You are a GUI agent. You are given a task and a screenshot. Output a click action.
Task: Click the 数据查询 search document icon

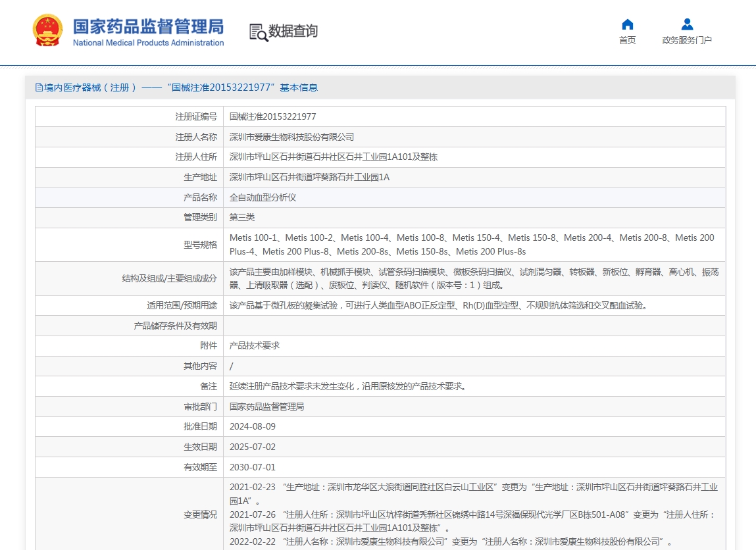tap(259, 32)
